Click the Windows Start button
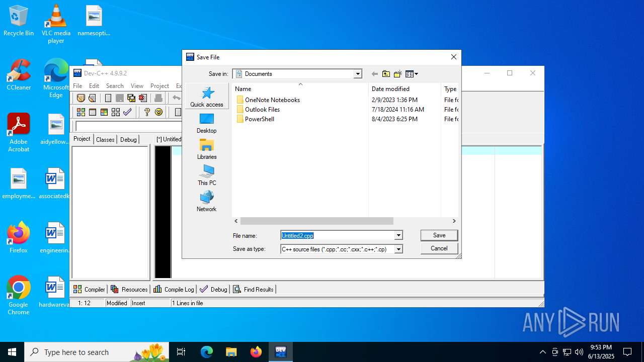The height and width of the screenshot is (362, 644). coord(12,352)
